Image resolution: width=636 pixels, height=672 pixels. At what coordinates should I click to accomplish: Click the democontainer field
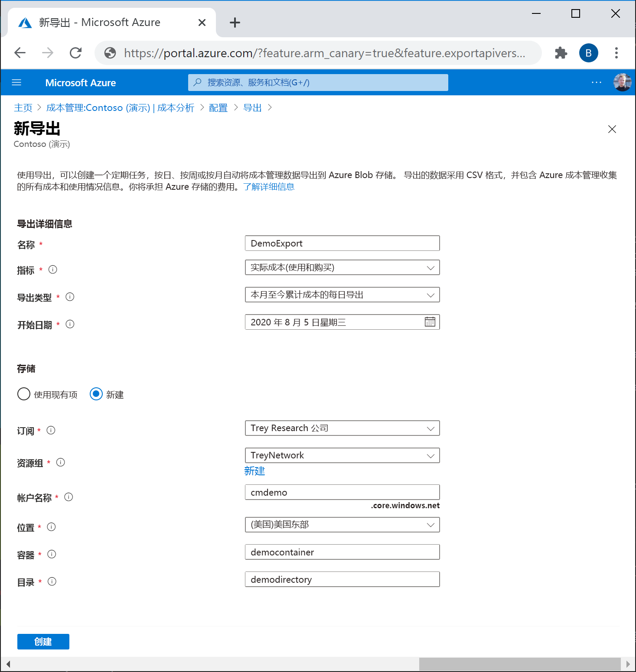click(x=342, y=552)
